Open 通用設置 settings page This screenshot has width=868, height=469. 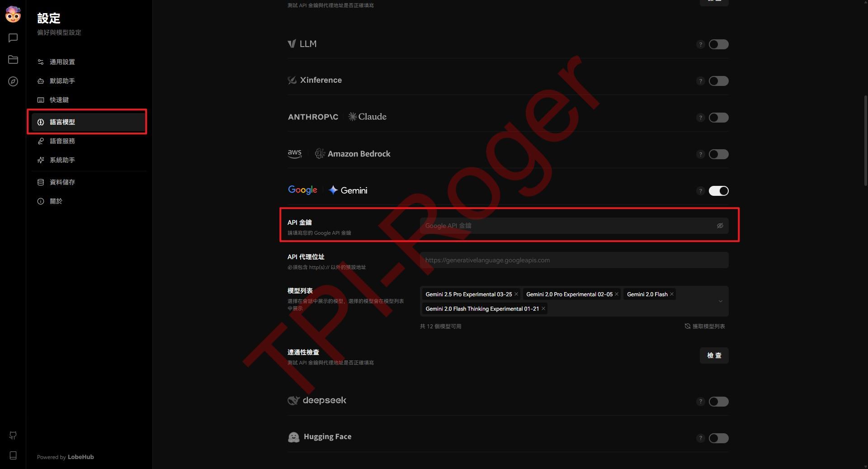click(x=89, y=62)
